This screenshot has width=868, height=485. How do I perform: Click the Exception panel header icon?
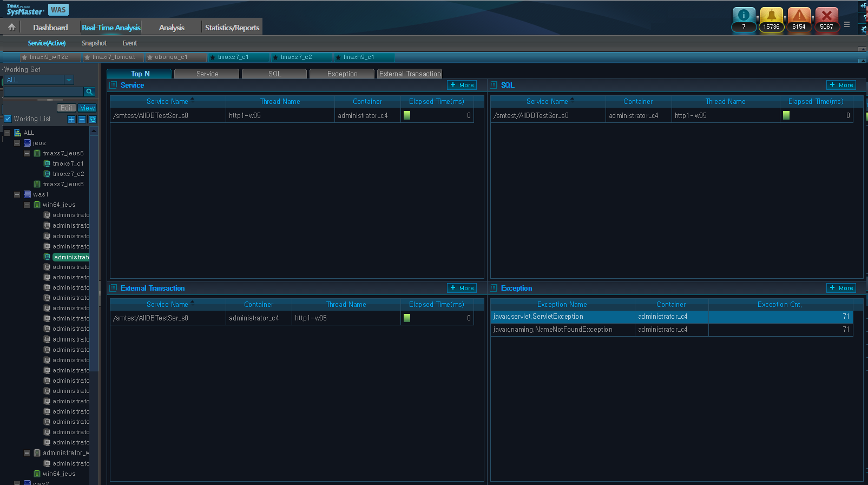(x=494, y=288)
